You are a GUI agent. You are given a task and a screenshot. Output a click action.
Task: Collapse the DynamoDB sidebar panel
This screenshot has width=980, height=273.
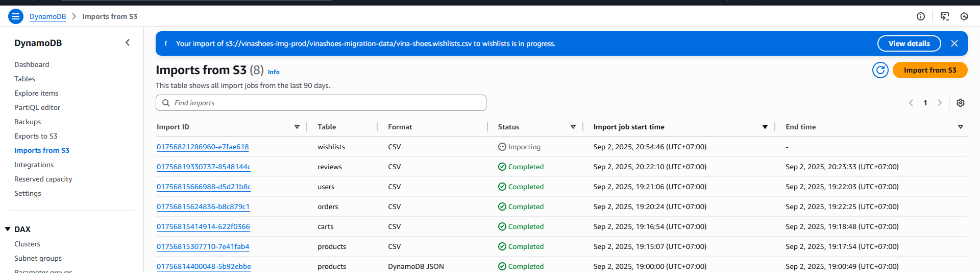click(128, 43)
